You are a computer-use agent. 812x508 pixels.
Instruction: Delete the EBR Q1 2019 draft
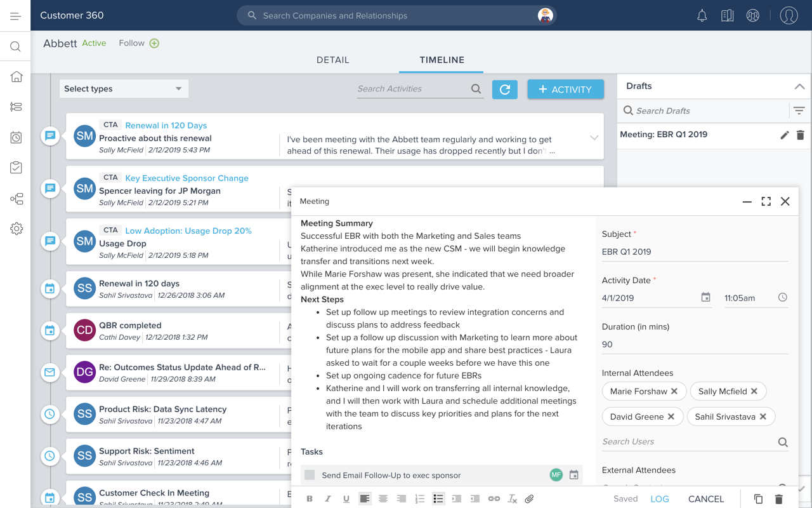[x=800, y=135]
